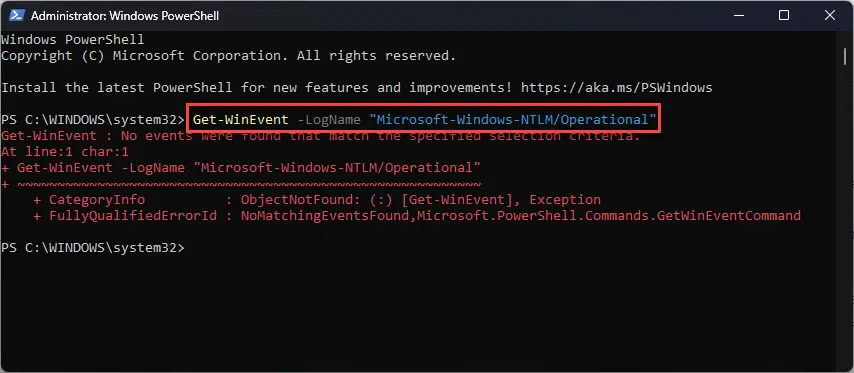Image resolution: width=854 pixels, height=373 pixels.
Task: Click the At line:1 char:1 text
Action: [65, 151]
